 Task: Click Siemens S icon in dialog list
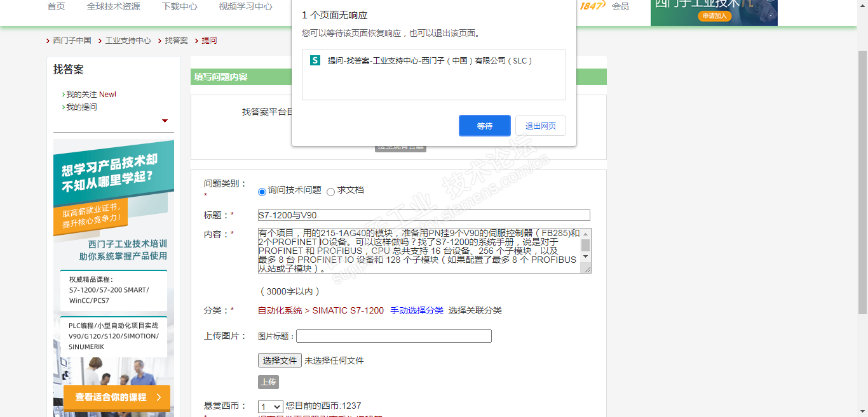(315, 61)
